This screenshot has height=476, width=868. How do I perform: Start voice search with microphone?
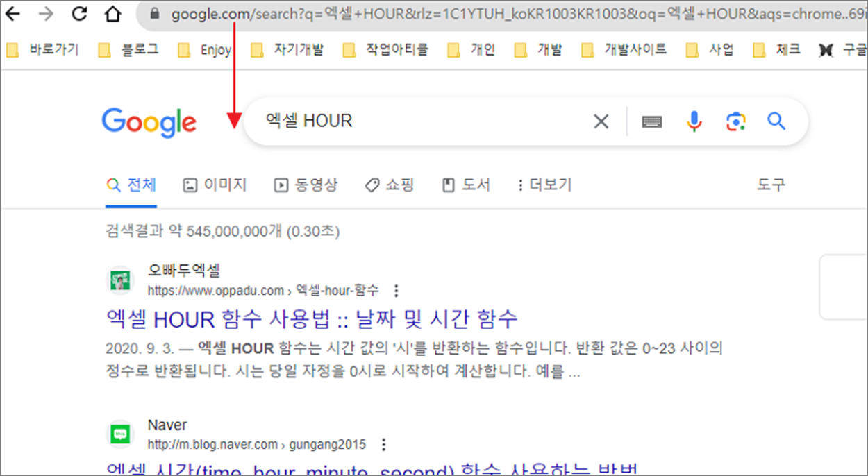[x=694, y=122]
